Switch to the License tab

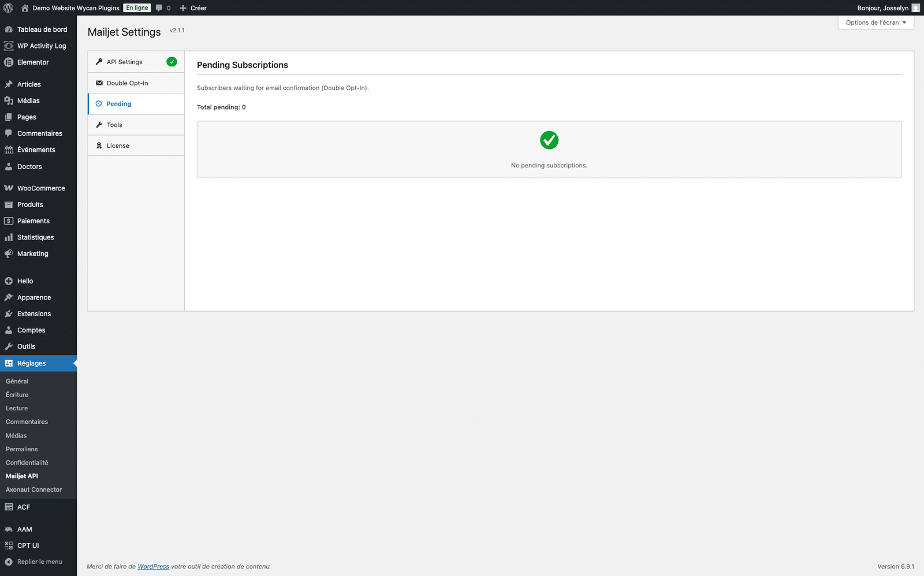pyautogui.click(x=117, y=145)
